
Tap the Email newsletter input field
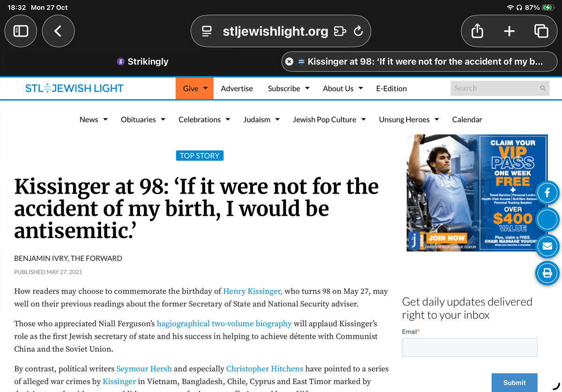[469, 348]
